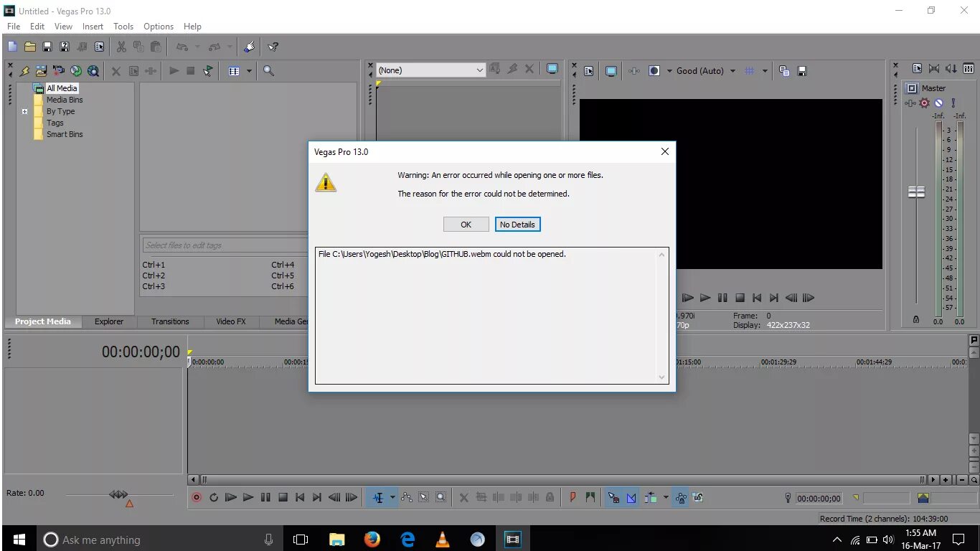Switch to the Transitions tab

click(170, 321)
